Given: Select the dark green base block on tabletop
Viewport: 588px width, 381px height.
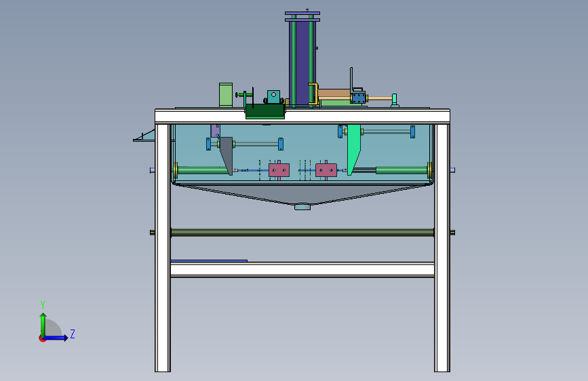Looking at the screenshot, I should (264, 112).
